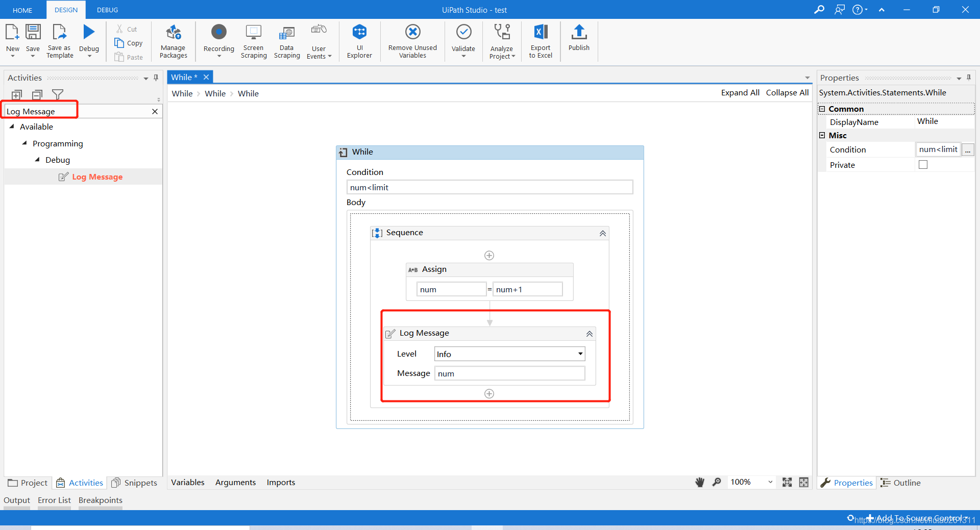Viewport: 980px width, 530px height.
Task: Click the Condition field containing num<limit
Action: click(x=489, y=187)
